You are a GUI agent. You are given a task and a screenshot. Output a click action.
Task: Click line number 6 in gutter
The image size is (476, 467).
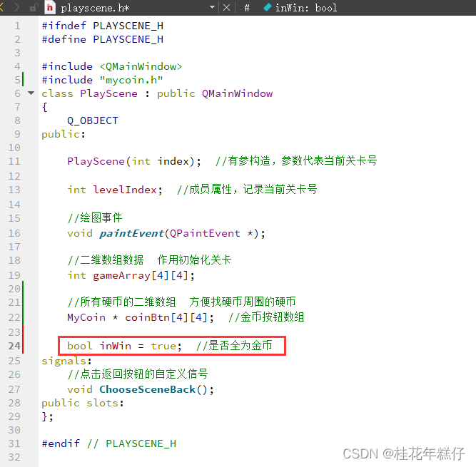coord(17,93)
